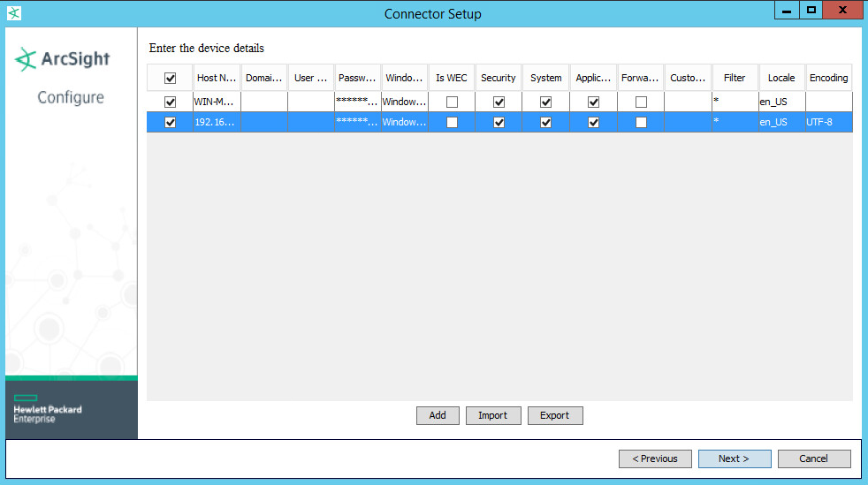Go back with Previous button

point(655,458)
